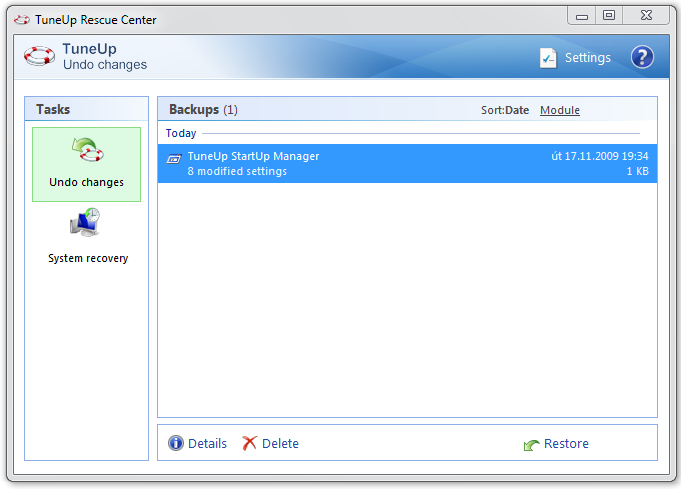
Task: Click the red X icon beside Delete
Action: [249, 443]
